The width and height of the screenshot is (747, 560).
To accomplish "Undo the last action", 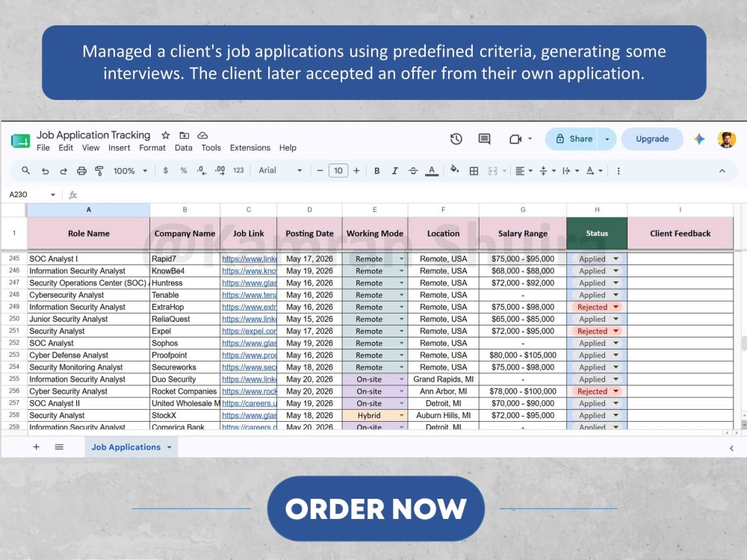I will pos(45,170).
